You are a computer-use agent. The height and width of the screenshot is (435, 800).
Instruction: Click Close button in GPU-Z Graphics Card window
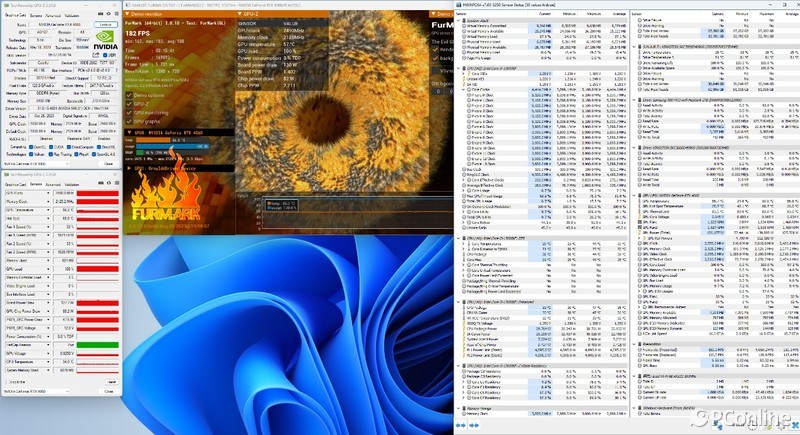(x=109, y=164)
